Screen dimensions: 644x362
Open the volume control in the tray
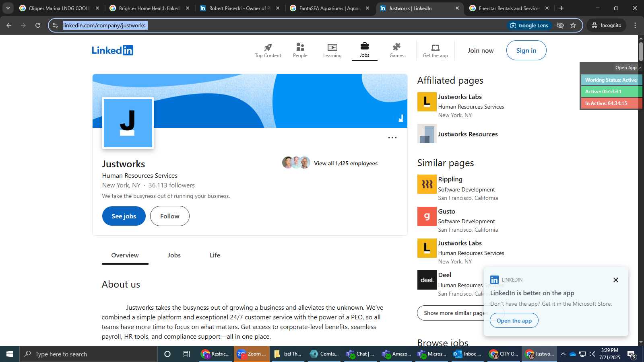pyautogui.click(x=592, y=354)
